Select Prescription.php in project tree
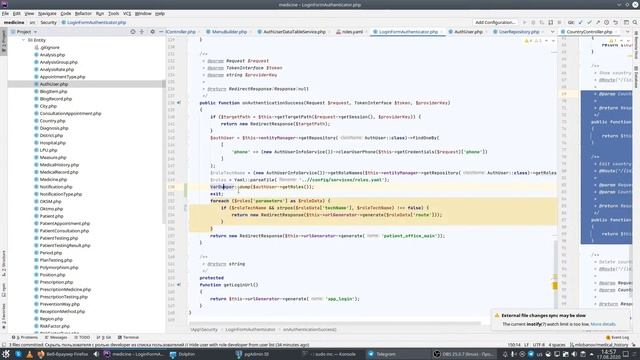The image size is (640, 360). [x=56, y=282]
